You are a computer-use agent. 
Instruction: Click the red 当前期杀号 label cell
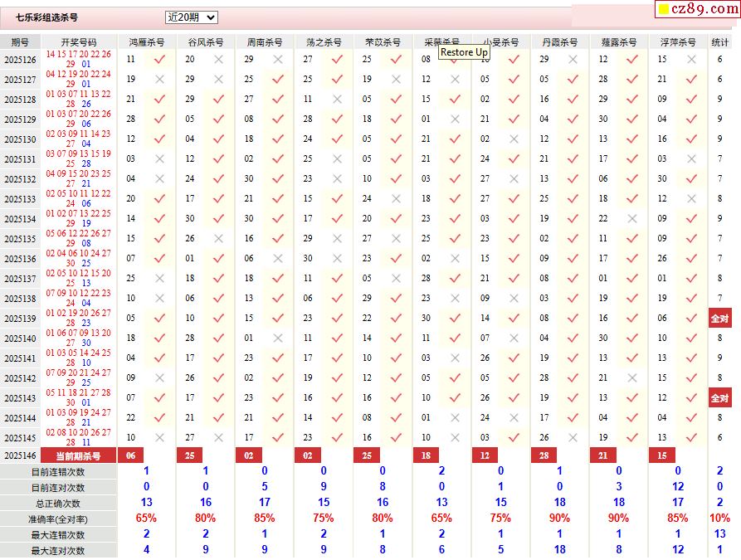(x=78, y=455)
